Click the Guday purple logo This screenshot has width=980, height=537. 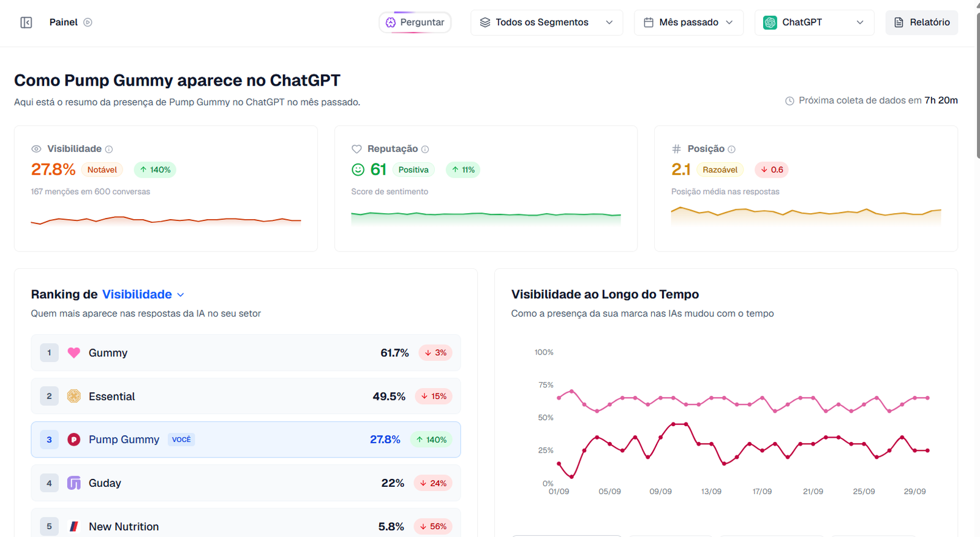74,483
